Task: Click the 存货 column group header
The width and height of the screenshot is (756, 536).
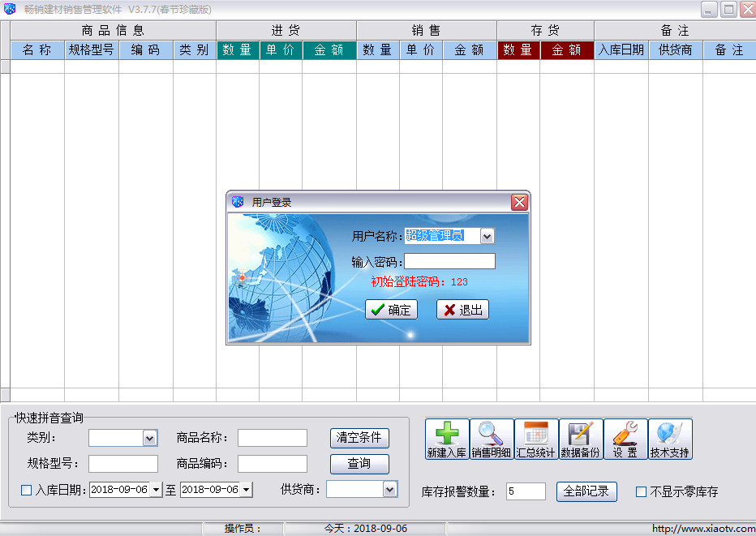Action: point(543,29)
